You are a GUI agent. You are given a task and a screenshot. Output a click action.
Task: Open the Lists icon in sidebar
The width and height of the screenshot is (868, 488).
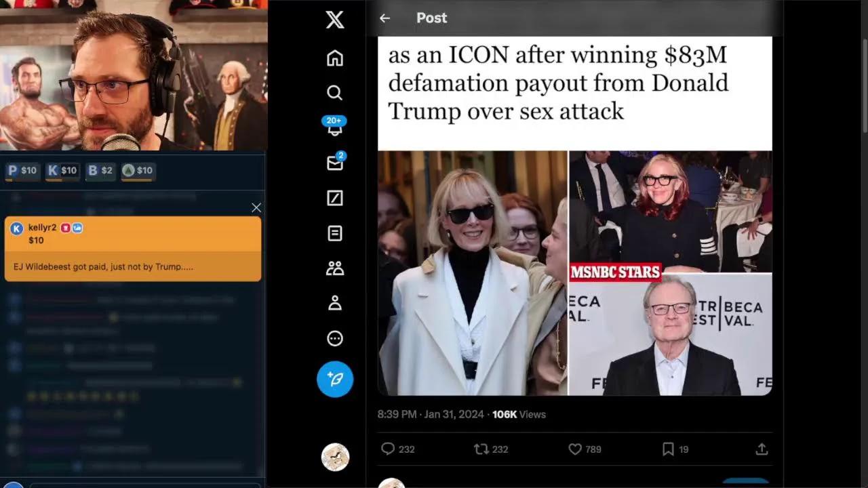tap(334, 233)
